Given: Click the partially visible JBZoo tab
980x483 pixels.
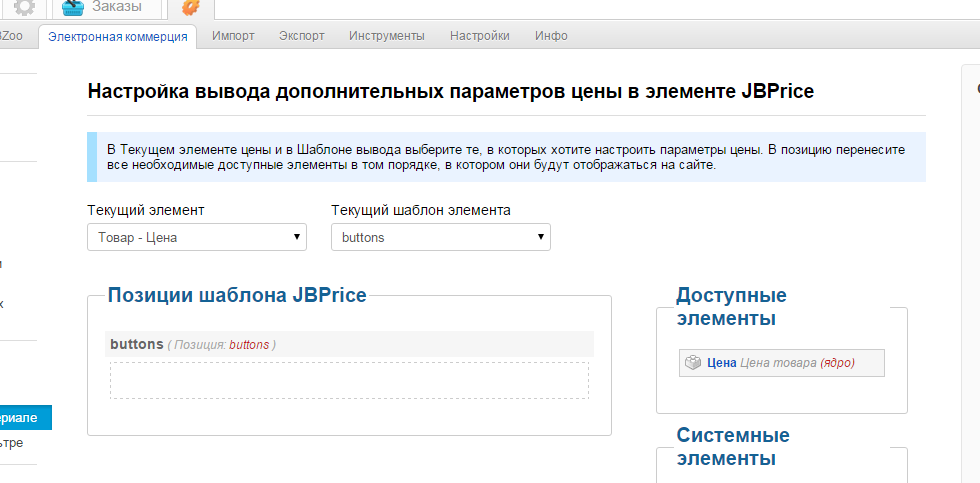Looking at the screenshot, I should 12,36.
